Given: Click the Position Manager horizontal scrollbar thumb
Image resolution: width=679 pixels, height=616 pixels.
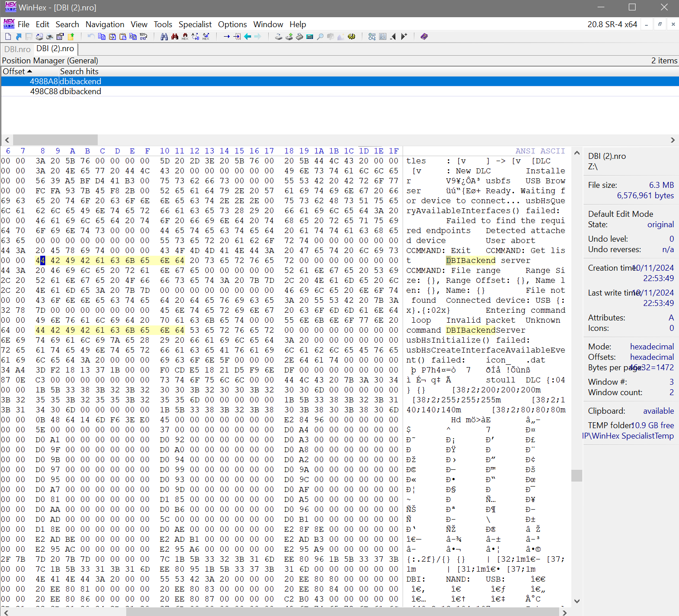Looking at the screenshot, I should tap(55, 140).
